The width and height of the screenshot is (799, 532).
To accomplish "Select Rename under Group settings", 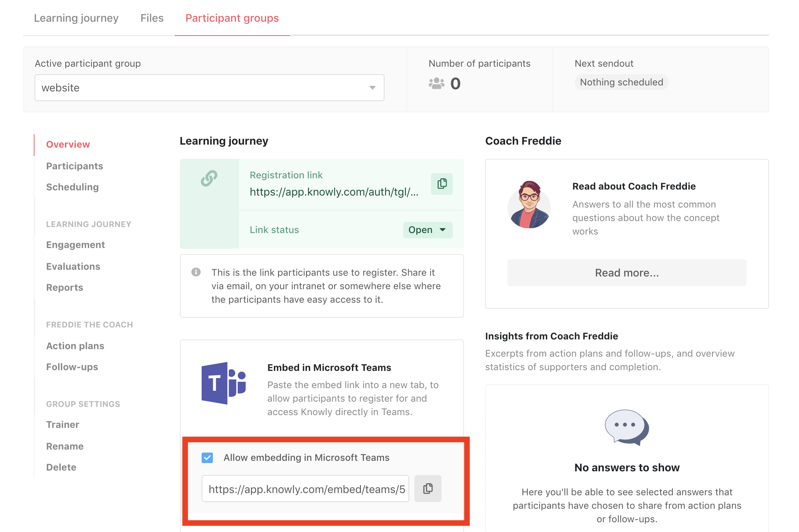I will [65, 446].
